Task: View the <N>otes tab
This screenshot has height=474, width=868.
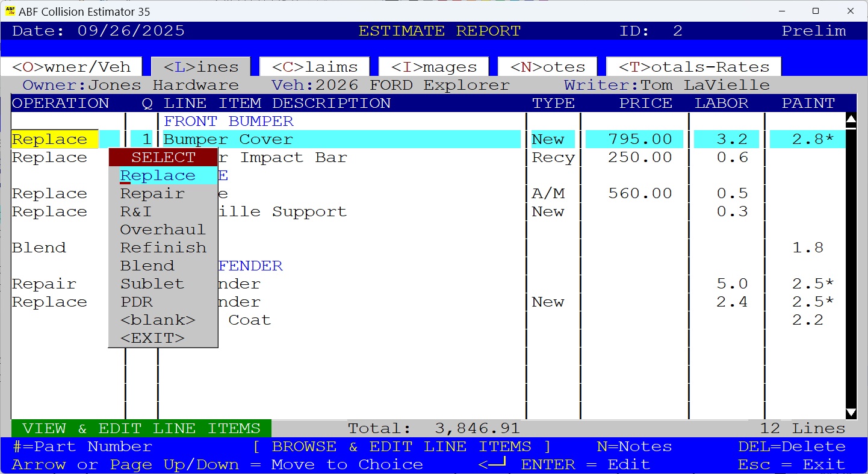Action: pyautogui.click(x=547, y=66)
